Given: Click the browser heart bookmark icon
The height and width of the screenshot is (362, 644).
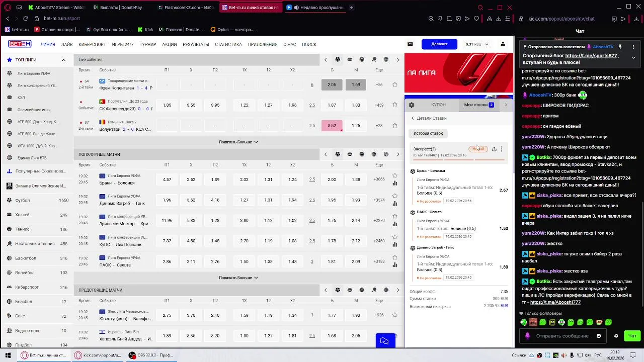Looking at the screenshot, I should click(x=476, y=19).
